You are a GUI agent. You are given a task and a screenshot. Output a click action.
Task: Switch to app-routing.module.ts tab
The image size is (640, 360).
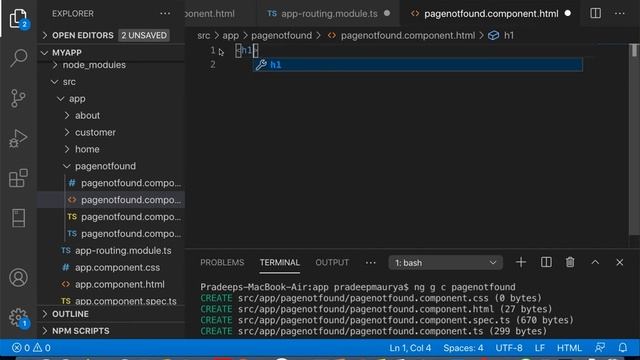[329, 13]
